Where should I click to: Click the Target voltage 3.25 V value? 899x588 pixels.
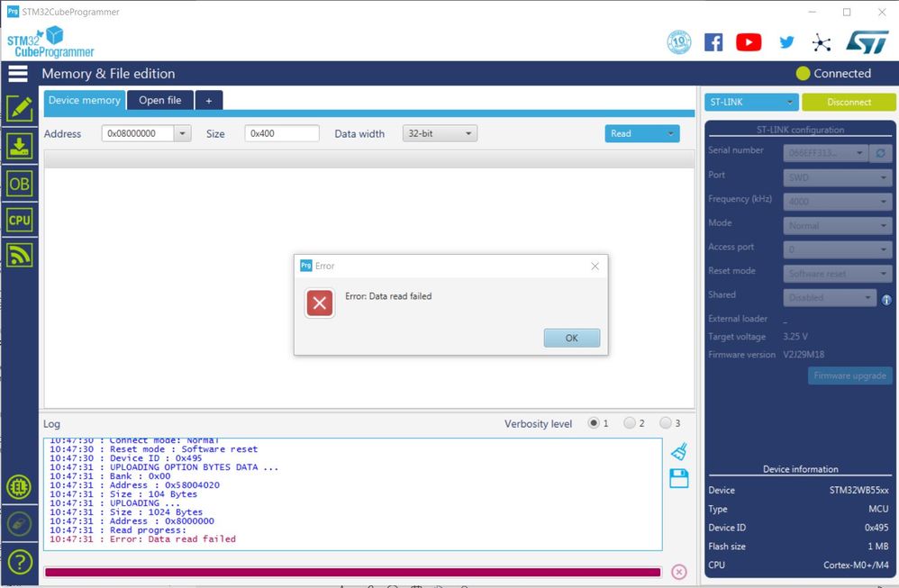pos(795,337)
